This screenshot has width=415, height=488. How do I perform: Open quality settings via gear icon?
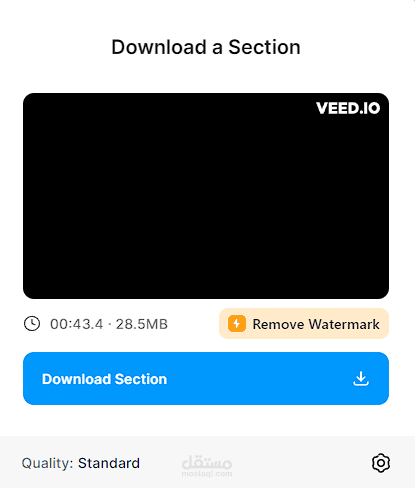(381, 463)
